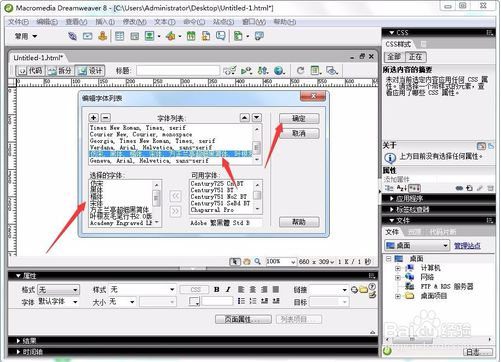The image size is (501, 362).
Task: Open the 桌面 site dropdown in Files panel
Action: [x=417, y=246]
